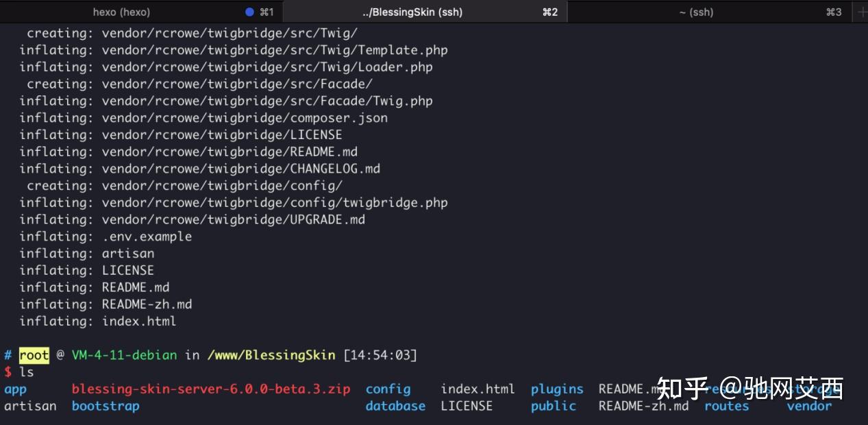Click the index.html file in ls output
Screen dimensions: 868x425
pyautogui.click(x=478, y=389)
